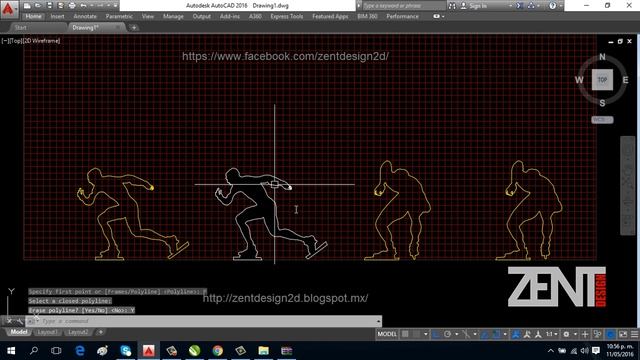Screen dimensions: 640x360
Task: Click the MODEL space status bar button
Action: [x=387, y=334]
